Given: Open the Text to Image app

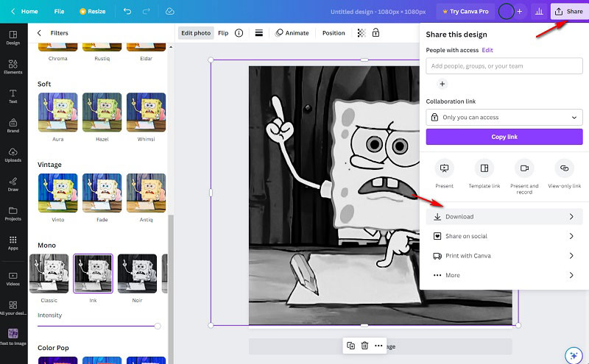Looking at the screenshot, I should tap(13, 337).
